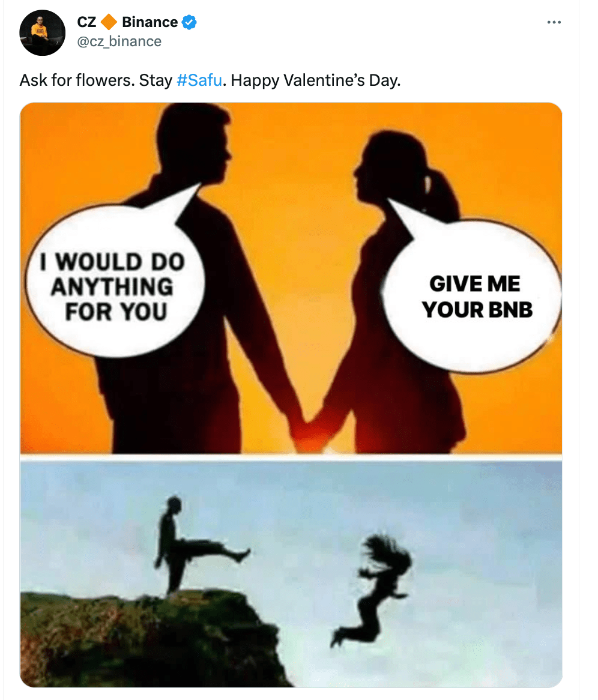The width and height of the screenshot is (598, 700).
Task: Open the three-dot more options menu
Action: click(554, 23)
